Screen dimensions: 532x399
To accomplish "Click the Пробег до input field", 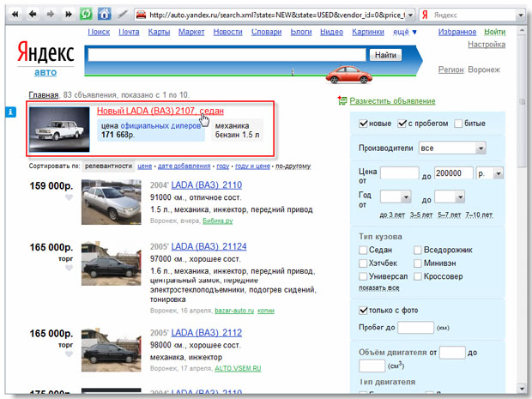I will click(x=415, y=328).
